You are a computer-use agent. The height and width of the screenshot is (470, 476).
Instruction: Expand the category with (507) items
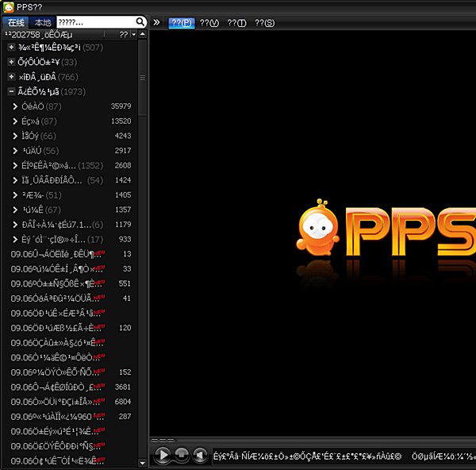11,47
